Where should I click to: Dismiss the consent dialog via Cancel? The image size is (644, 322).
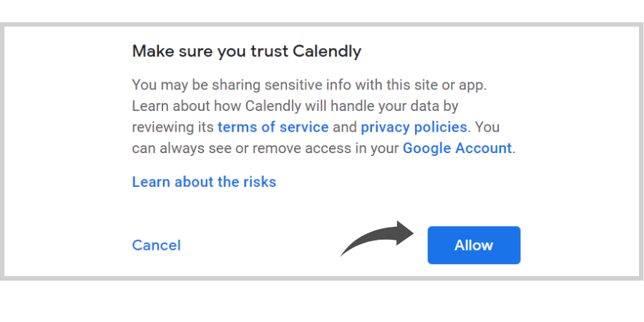point(156,245)
